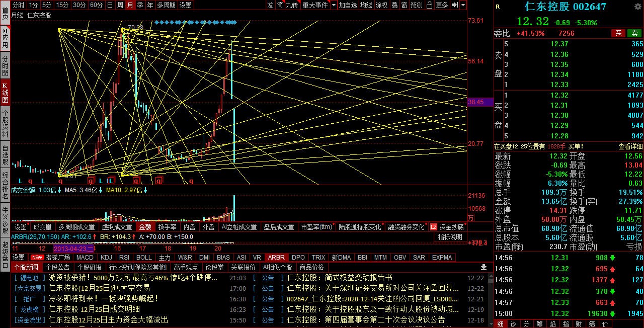The height and width of the screenshot is (328, 644).
Task: Open 查看详细 link
Action: (630, 146)
